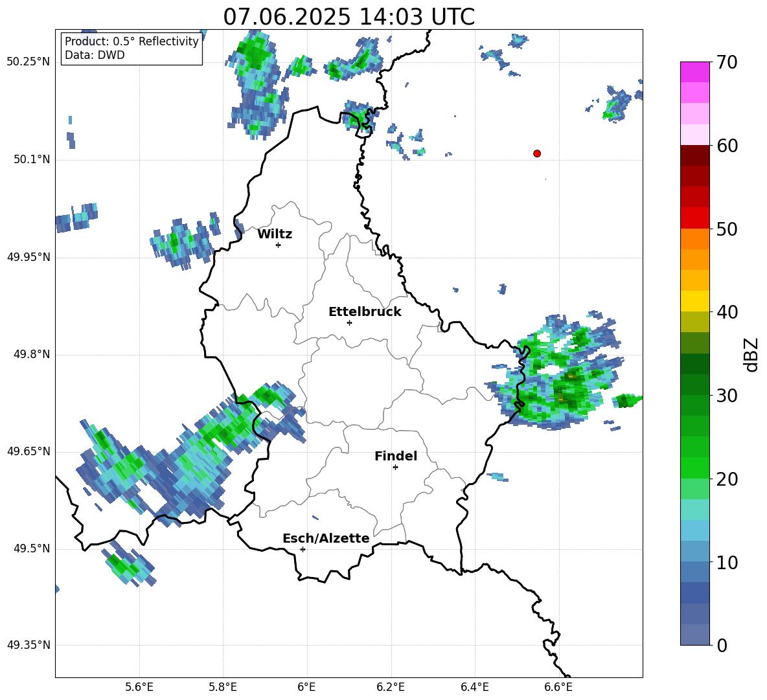The image size is (767, 700).
Task: Click the 6°E longitude label
Action: coord(306,687)
